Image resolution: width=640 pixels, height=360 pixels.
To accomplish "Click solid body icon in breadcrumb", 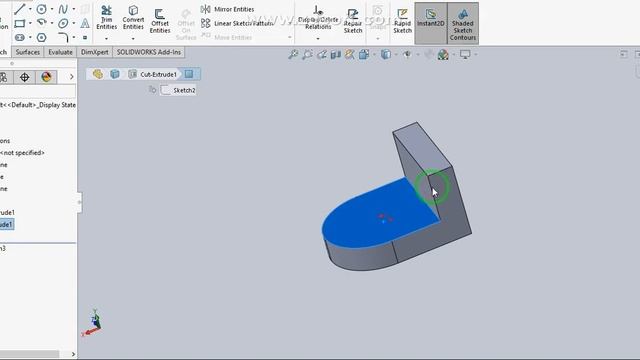I will tap(115, 74).
